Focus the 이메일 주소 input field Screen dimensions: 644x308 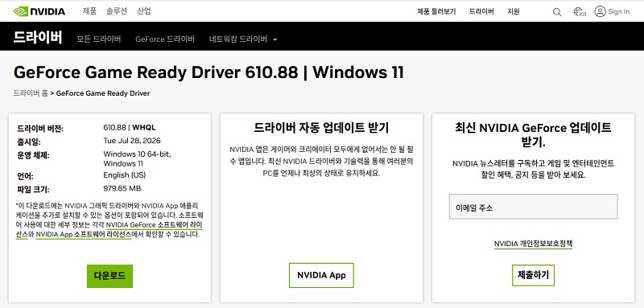tap(533, 207)
